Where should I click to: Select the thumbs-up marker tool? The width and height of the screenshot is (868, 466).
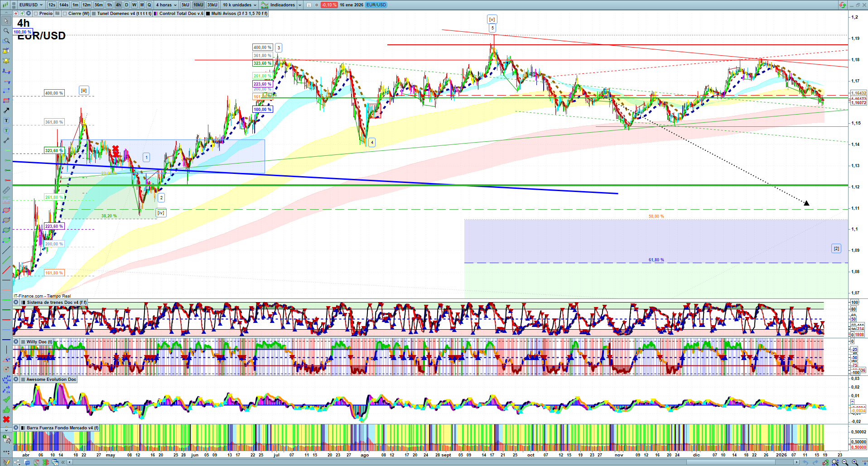click(x=6, y=410)
